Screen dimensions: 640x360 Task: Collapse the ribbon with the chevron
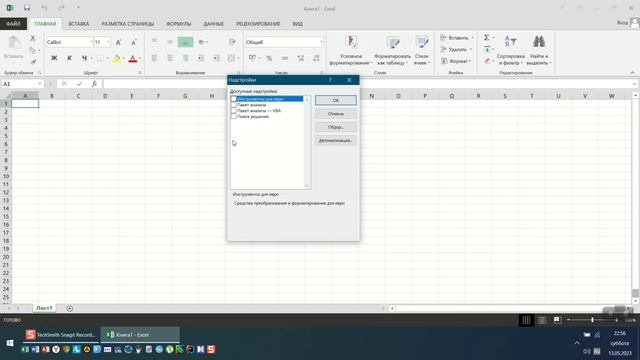[x=632, y=72]
